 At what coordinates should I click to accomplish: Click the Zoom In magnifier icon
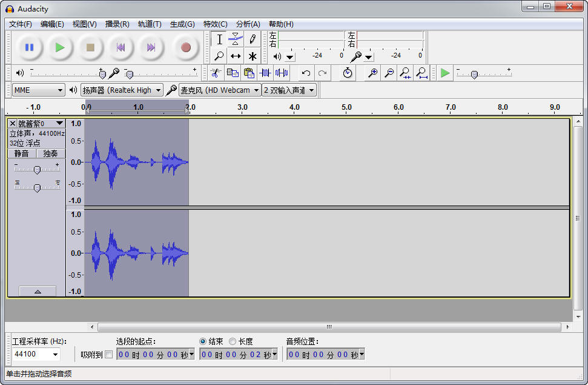pos(373,73)
